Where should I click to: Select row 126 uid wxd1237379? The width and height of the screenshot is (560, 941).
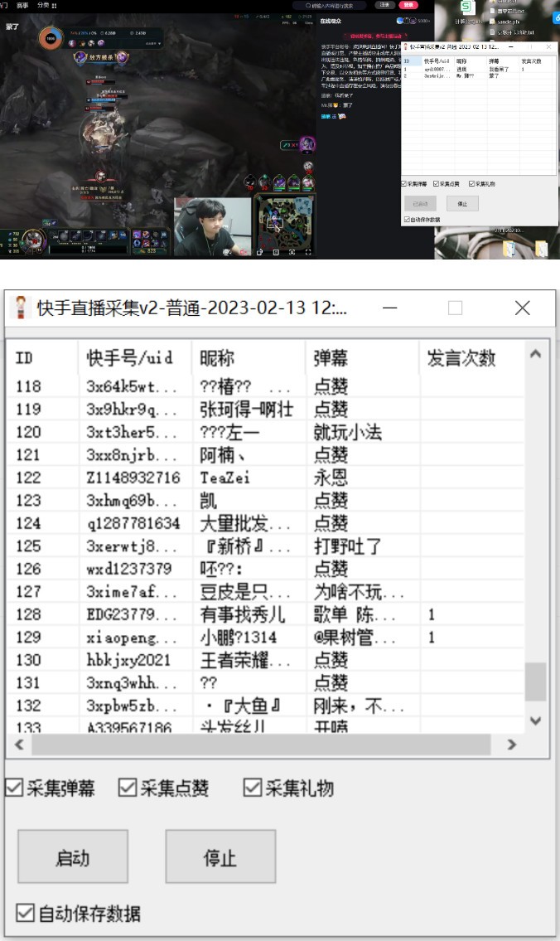tap(129, 568)
